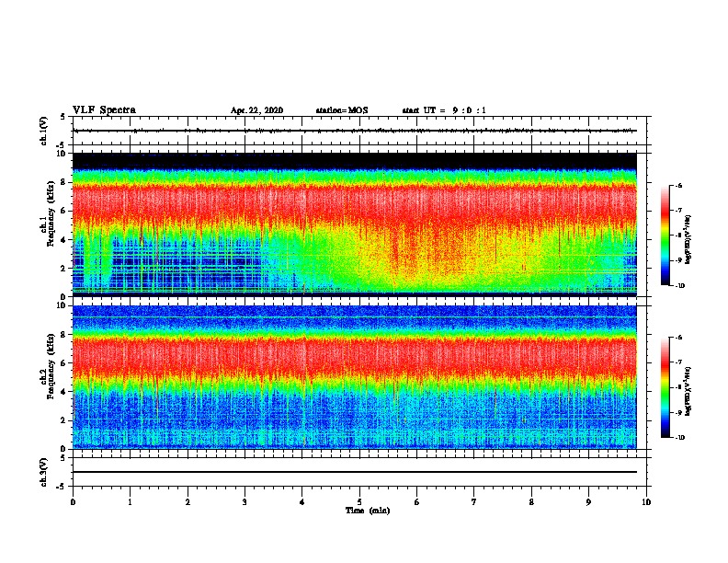Select the "Time (min)" axis label
Viewport: 728px width, 563px height.
click(x=368, y=511)
